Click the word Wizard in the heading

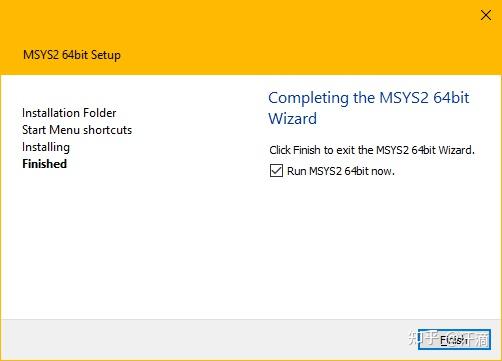[x=293, y=119]
